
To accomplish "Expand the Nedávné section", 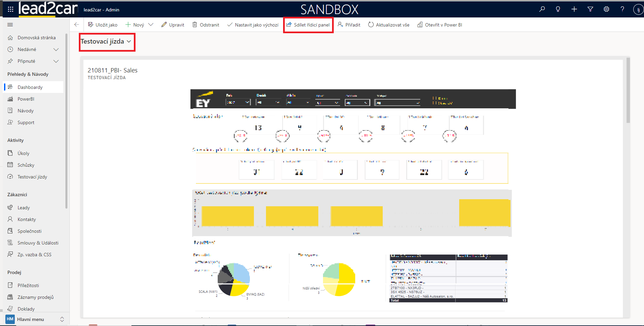I will click(x=56, y=50).
